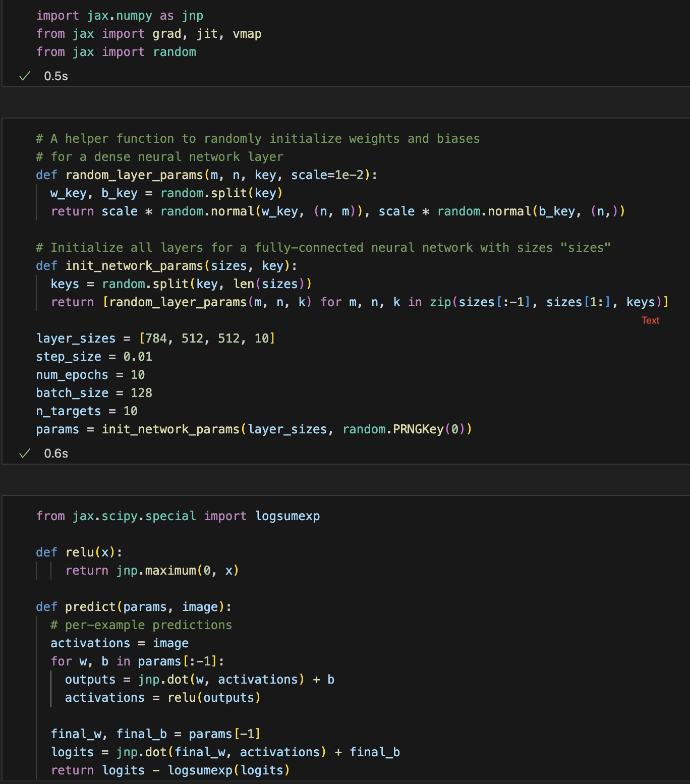Click the "return logits - logsumexp(logits)" line
Viewport: 690px width, 784px height.
pyautogui.click(x=170, y=770)
